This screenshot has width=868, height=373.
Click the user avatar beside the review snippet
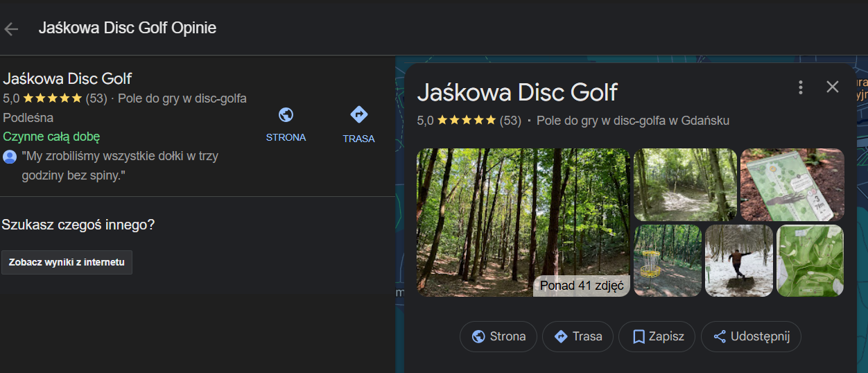click(x=10, y=157)
